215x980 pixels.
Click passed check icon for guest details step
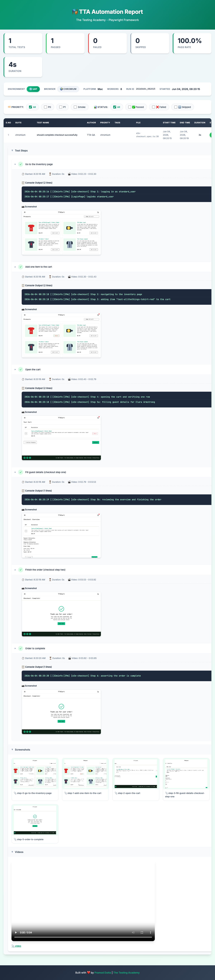pos(21,472)
